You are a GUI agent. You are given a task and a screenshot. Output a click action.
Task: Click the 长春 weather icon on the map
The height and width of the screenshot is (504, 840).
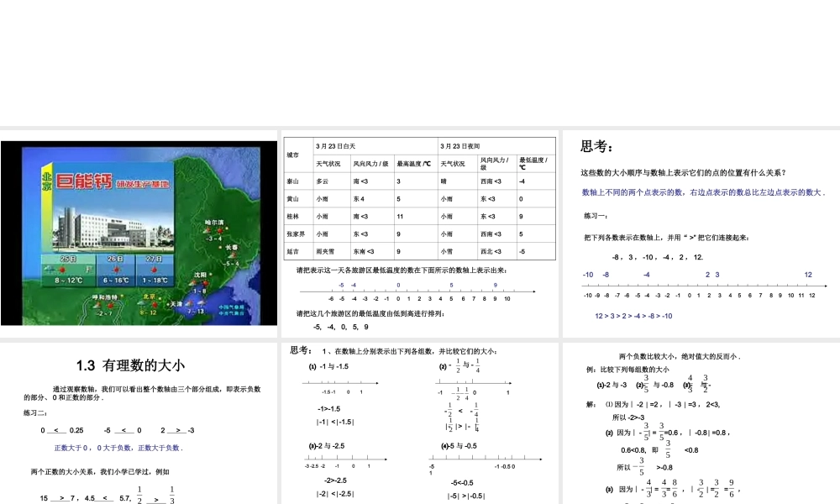pyautogui.click(x=231, y=255)
